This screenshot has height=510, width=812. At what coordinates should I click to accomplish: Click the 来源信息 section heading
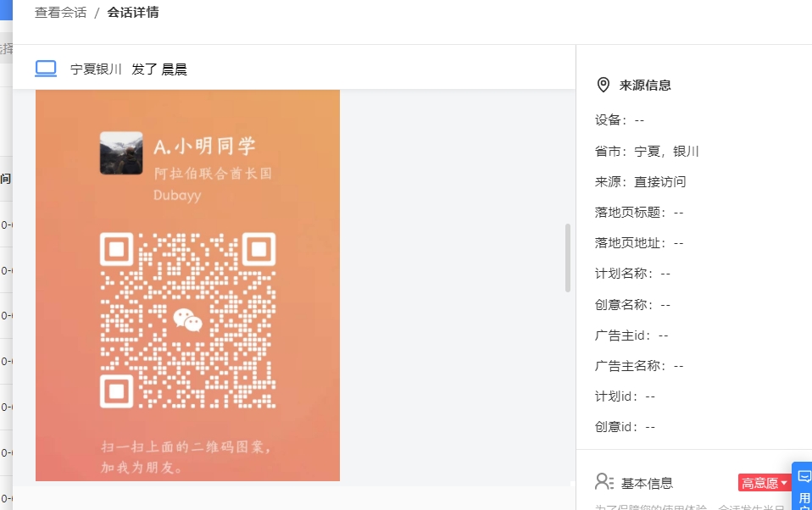pos(645,86)
